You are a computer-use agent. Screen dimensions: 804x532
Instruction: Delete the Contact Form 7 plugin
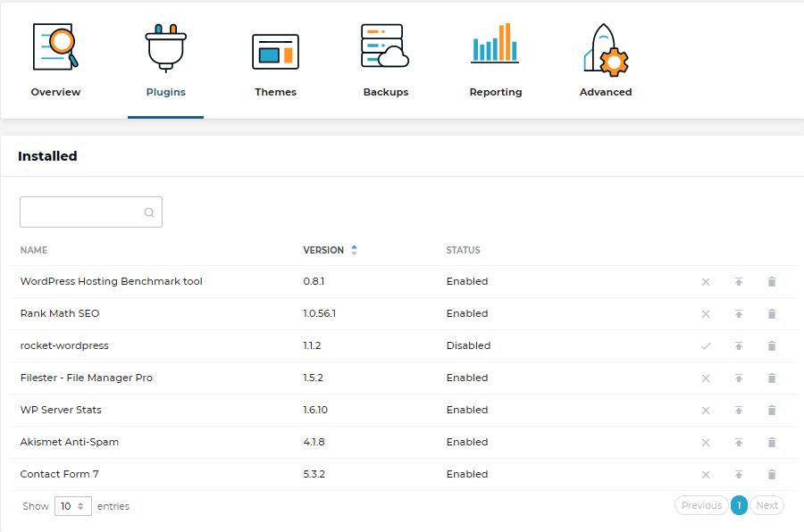click(772, 475)
